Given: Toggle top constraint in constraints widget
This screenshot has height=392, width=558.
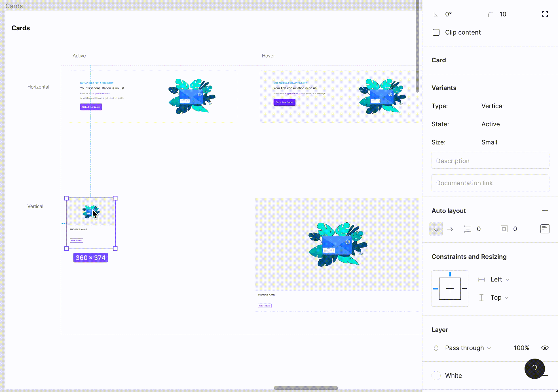Looking at the screenshot, I should (450, 274).
